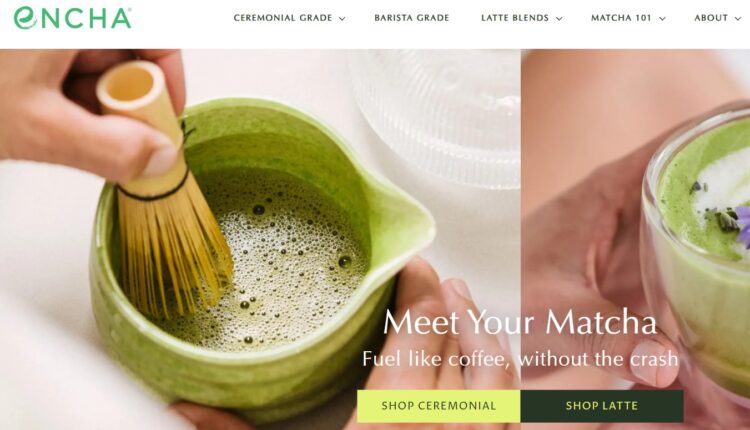Click the ribbed glass dish in the photo
This screenshot has width=750, height=430.
pyautogui.click(x=438, y=117)
